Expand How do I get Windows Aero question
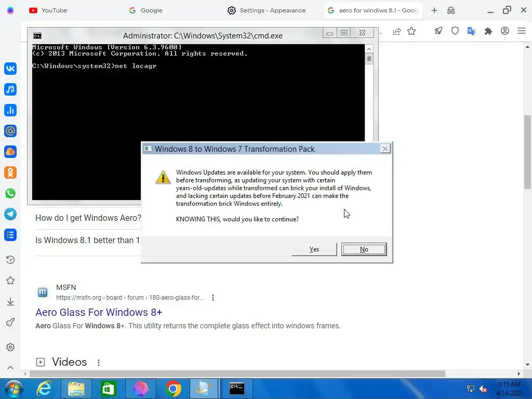532x399 pixels. click(x=88, y=218)
